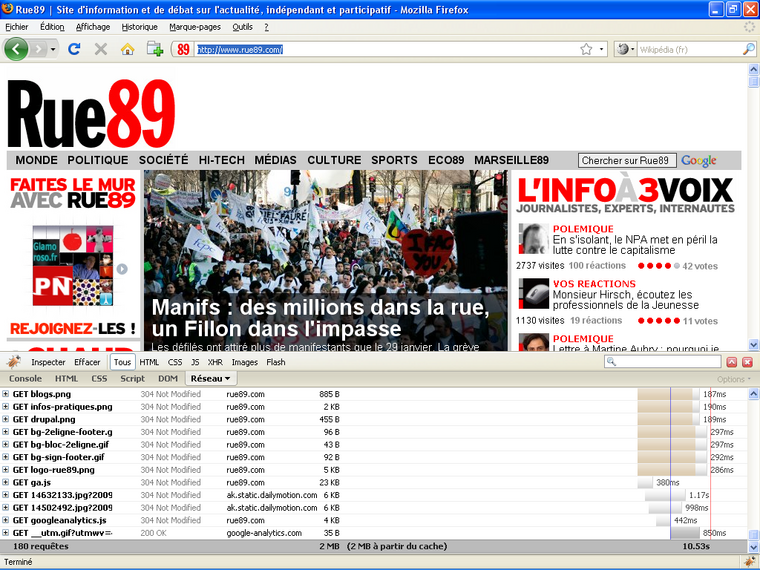Click the Inspecter button in Firebug
Image resolution: width=760 pixels, height=570 pixels.
click(48, 362)
